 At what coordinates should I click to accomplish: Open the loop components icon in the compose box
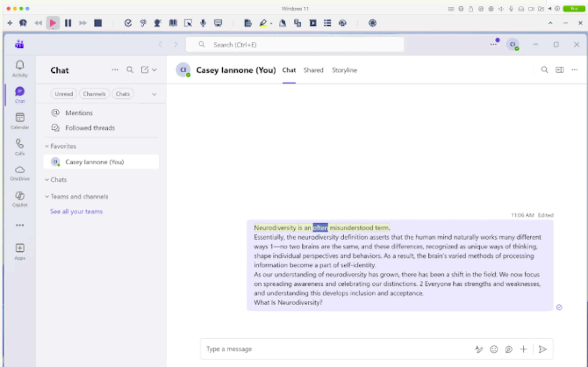(509, 349)
